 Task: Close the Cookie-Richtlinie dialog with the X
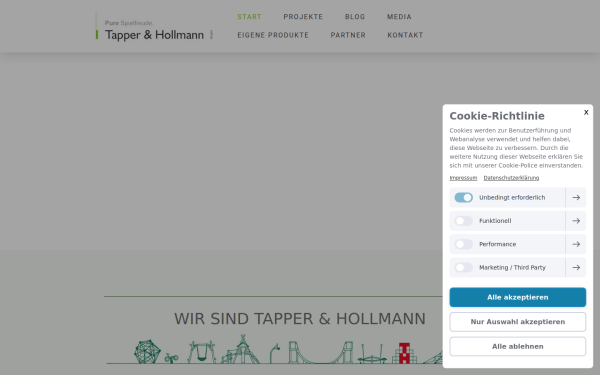(x=586, y=112)
